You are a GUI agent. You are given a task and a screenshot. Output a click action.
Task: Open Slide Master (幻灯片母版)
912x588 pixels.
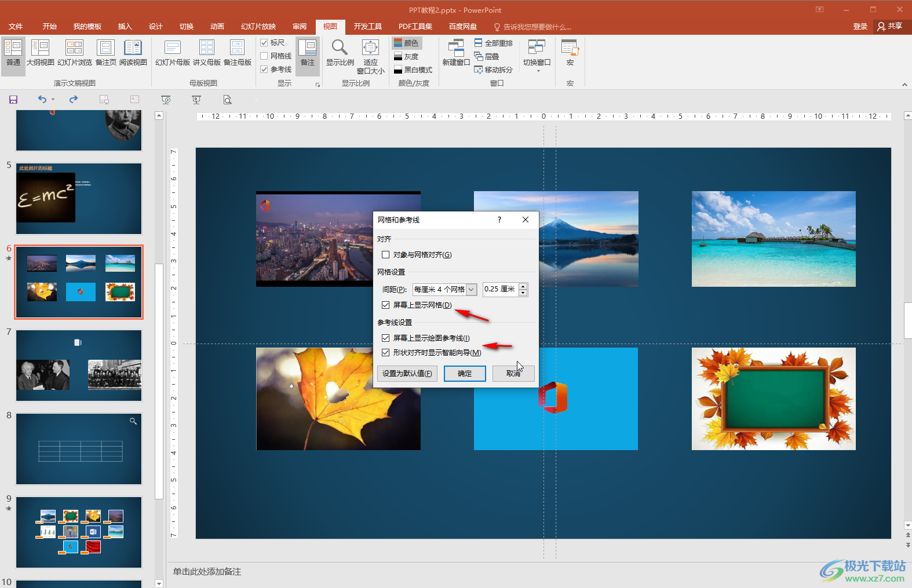point(173,53)
